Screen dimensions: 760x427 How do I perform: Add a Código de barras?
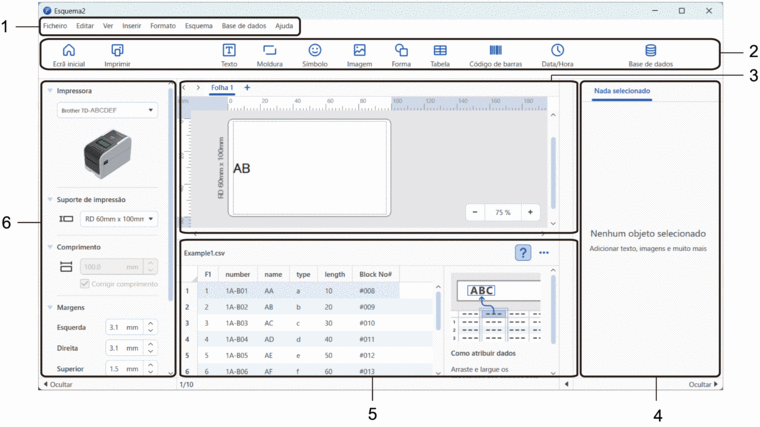coord(495,50)
